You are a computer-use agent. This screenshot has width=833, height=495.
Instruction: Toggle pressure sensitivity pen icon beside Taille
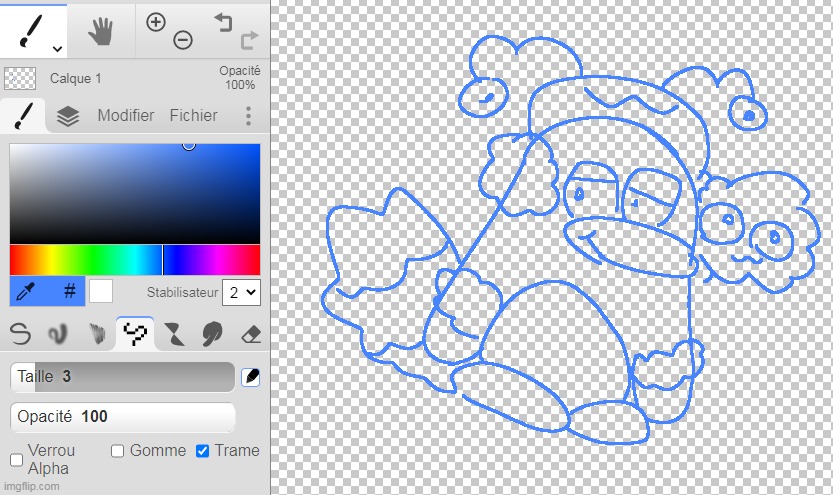(x=250, y=377)
